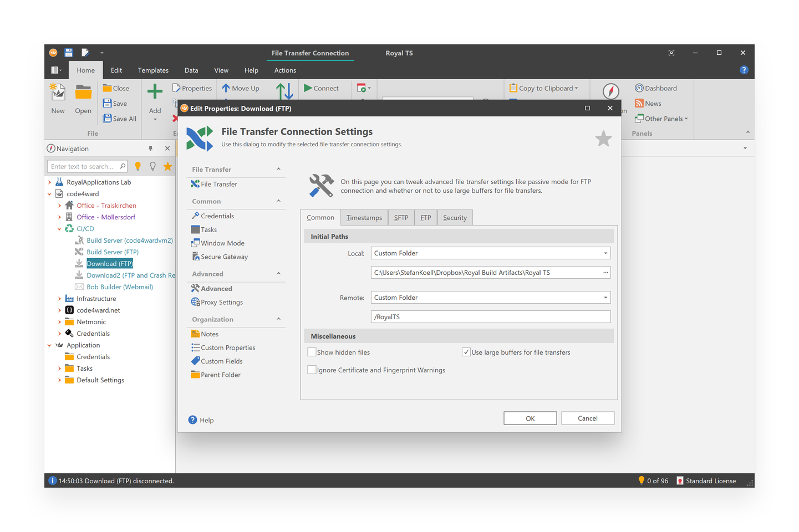The width and height of the screenshot is (799, 532).
Task: Click the OK button to save settings
Action: tap(530, 418)
